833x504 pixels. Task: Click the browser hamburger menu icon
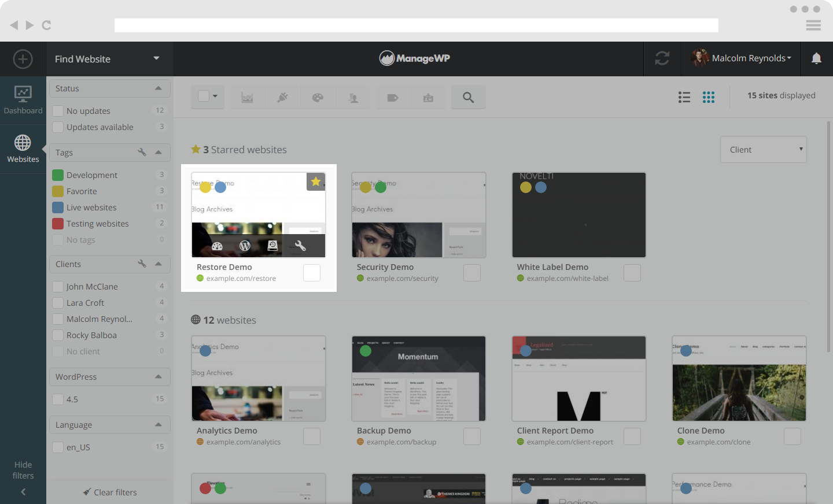[x=813, y=25]
